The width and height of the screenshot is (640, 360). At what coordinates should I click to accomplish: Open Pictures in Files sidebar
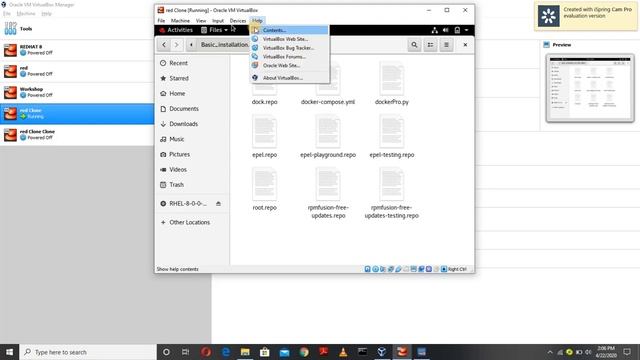point(192,154)
